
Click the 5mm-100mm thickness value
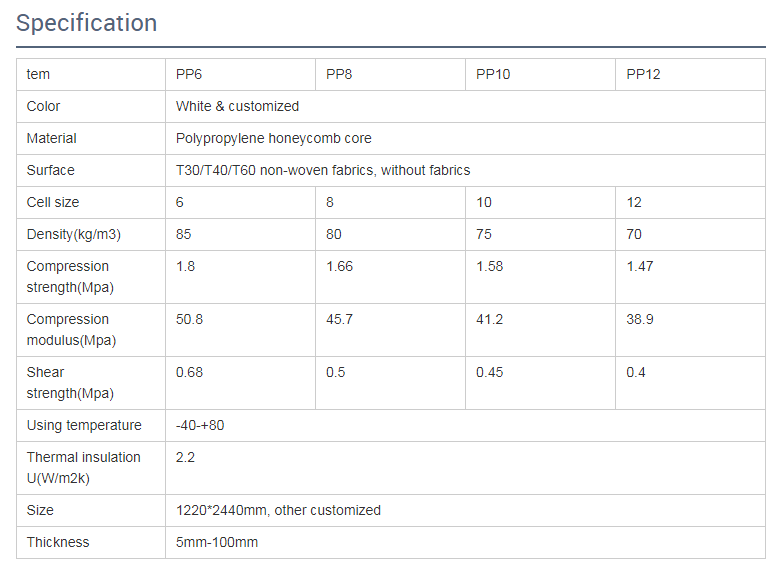point(216,542)
